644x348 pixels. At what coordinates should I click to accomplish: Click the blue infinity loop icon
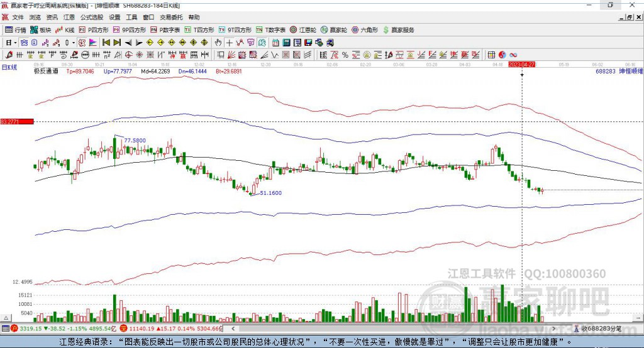point(513,55)
